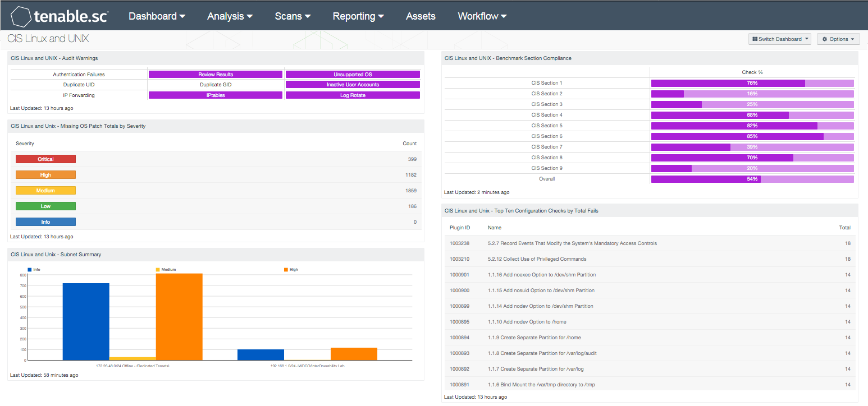This screenshot has height=406, width=868.
Task: Open the Switch Dashboard dropdown
Action: [779, 39]
